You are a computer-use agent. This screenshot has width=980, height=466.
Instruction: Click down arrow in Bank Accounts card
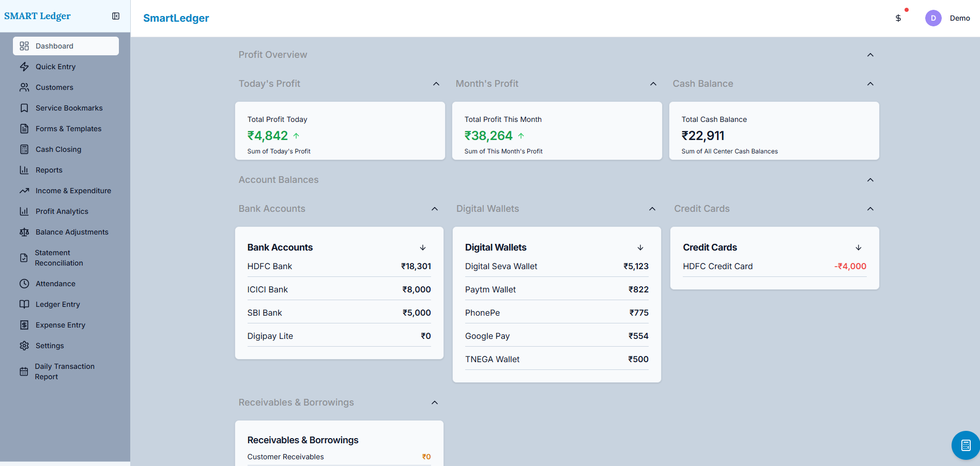coord(423,247)
